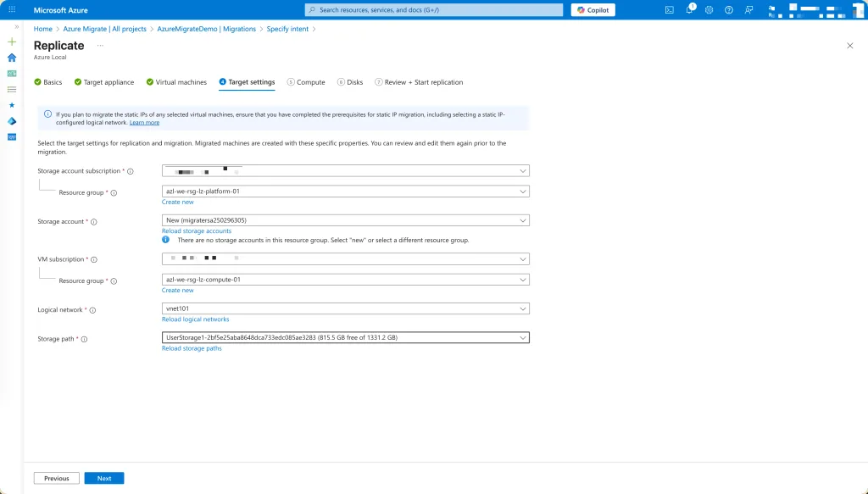Click the Next button
868x494 pixels.
click(103, 478)
